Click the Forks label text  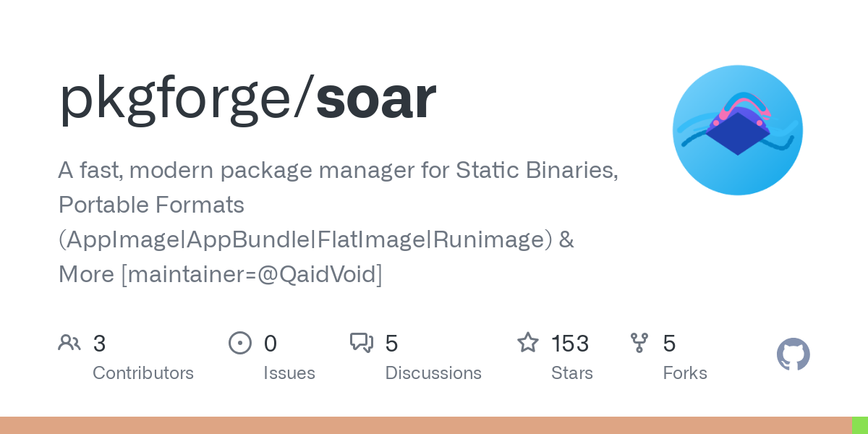(685, 373)
